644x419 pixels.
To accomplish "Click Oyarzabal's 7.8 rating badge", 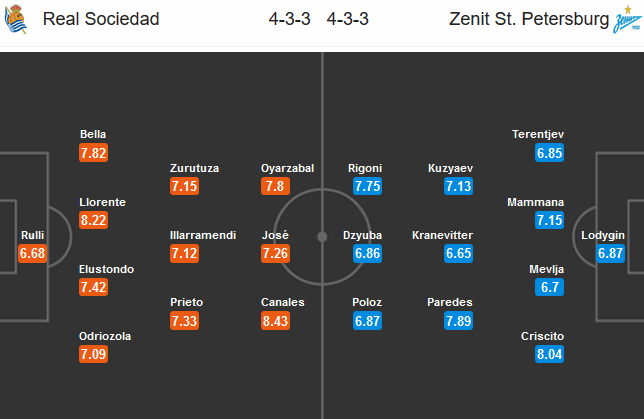I will 275,186.
